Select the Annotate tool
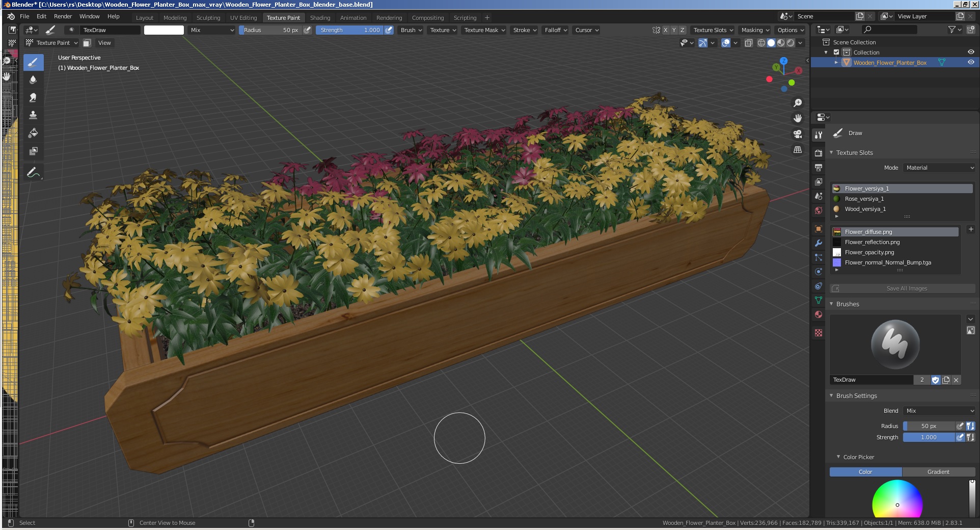 [33, 173]
